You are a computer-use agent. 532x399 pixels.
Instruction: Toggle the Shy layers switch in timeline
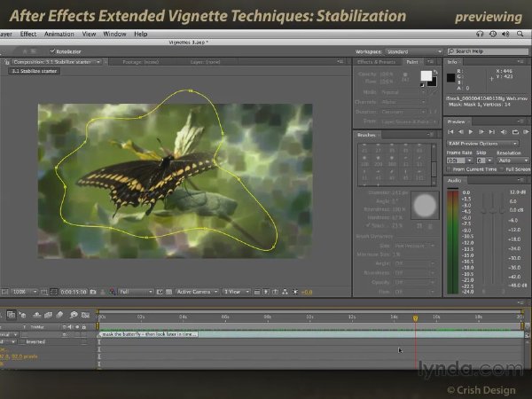click(37, 315)
